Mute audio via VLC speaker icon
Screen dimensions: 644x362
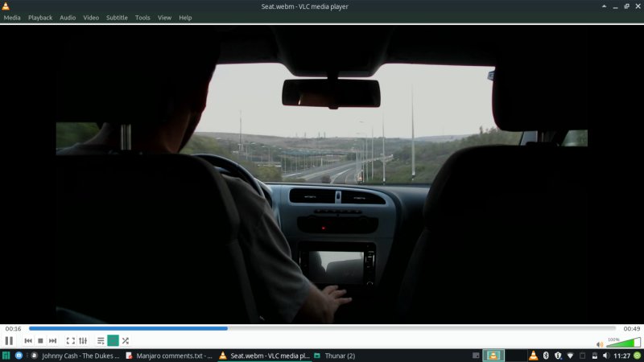pos(600,344)
